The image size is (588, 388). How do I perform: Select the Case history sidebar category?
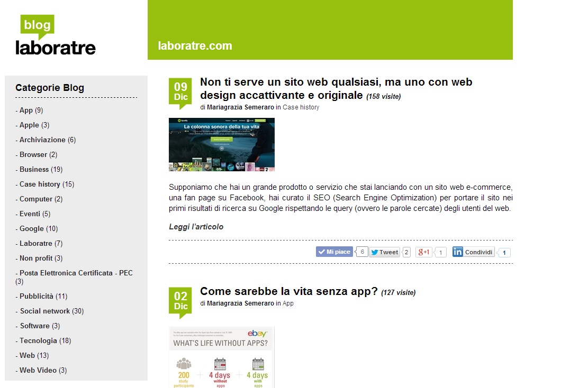pos(40,184)
